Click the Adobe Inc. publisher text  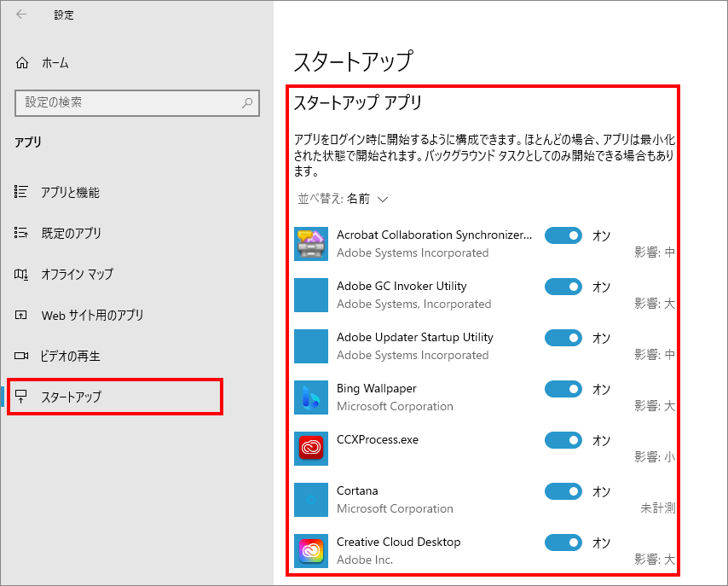pyautogui.click(x=365, y=560)
